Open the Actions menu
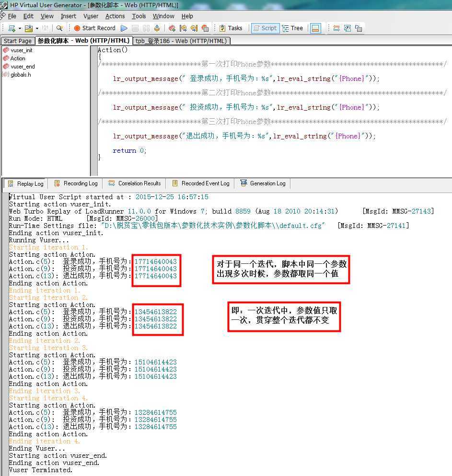 tap(115, 16)
